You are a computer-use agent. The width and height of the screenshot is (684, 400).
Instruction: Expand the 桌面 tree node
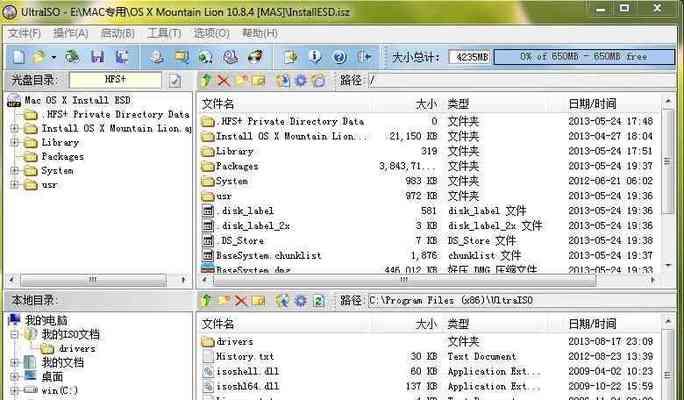(x=14, y=376)
